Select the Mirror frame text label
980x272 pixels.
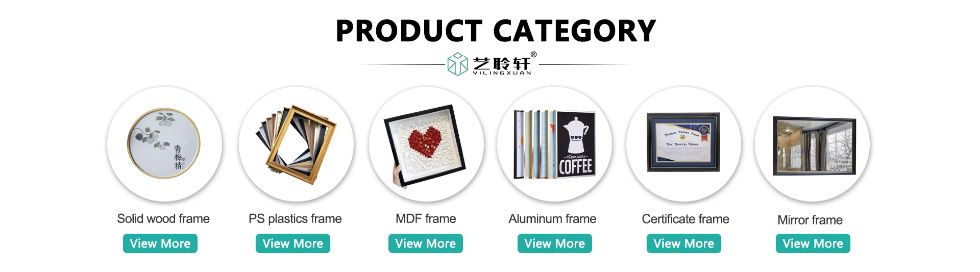point(810,220)
